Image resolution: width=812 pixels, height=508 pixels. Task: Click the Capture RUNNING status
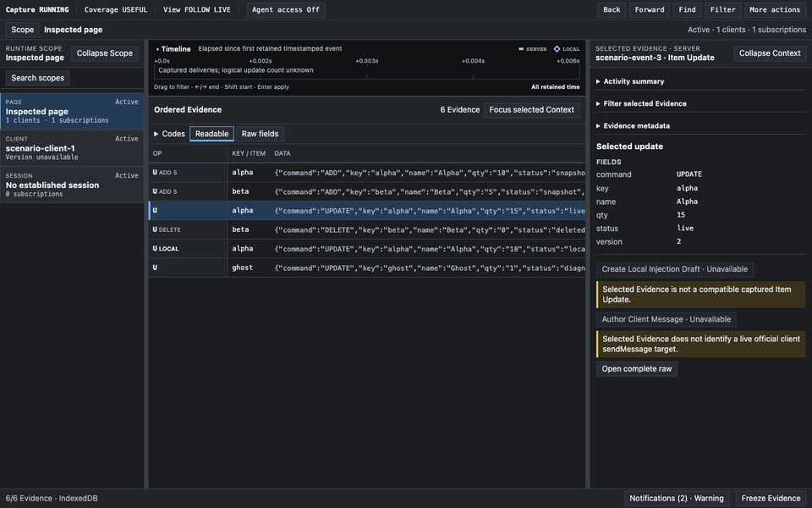(x=37, y=10)
